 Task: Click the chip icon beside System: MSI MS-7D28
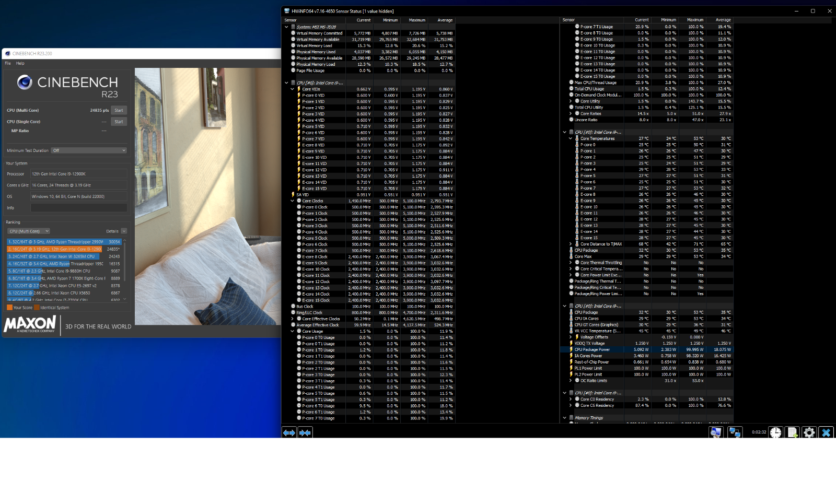click(293, 27)
